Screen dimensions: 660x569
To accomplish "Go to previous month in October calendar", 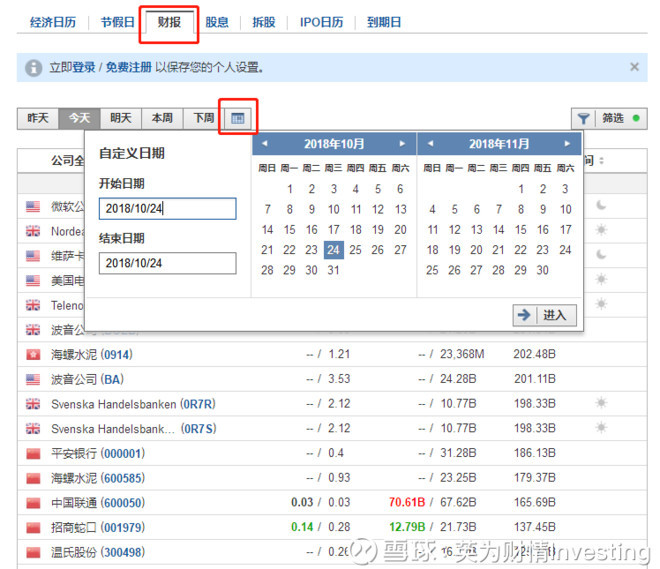I will click(265, 144).
